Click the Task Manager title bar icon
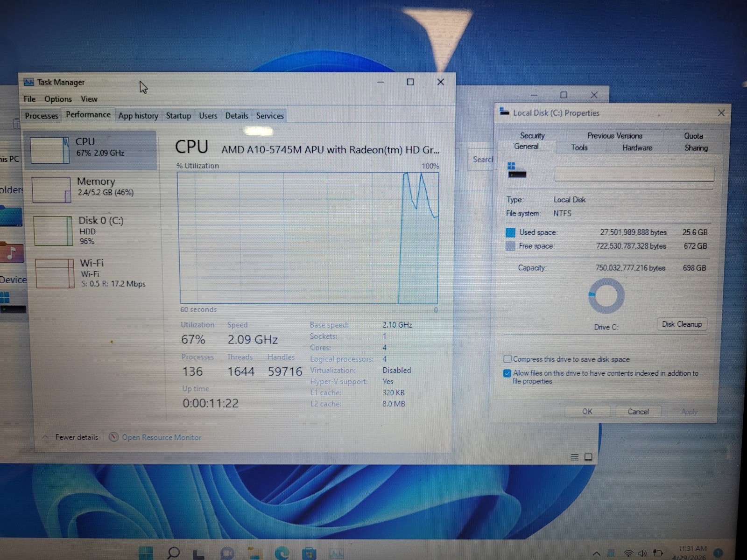The height and width of the screenshot is (560, 747). tap(29, 82)
